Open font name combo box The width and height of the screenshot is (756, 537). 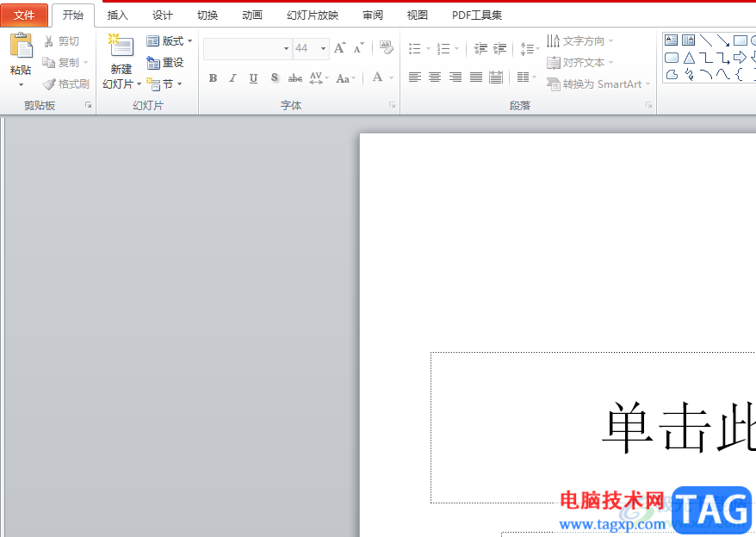pos(248,48)
